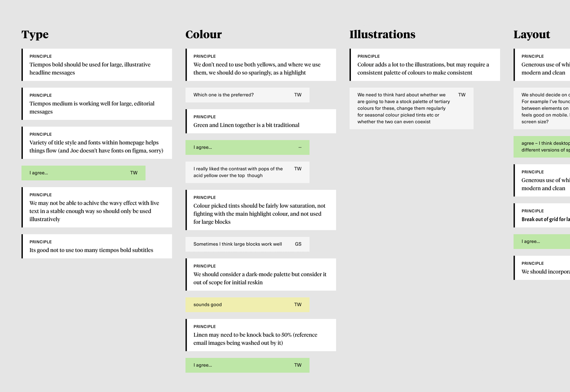Click the Illustrations column heading
The image size is (570, 392).
[382, 34]
